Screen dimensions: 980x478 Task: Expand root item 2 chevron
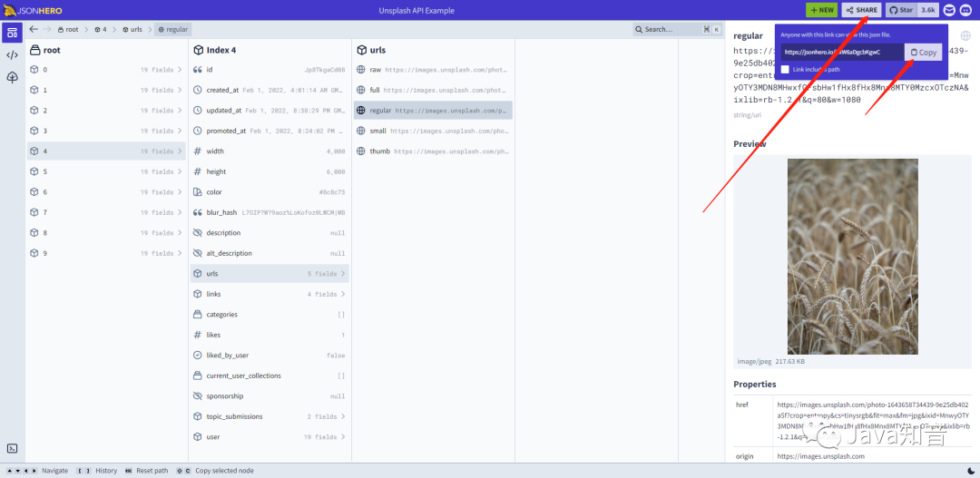coord(180,111)
